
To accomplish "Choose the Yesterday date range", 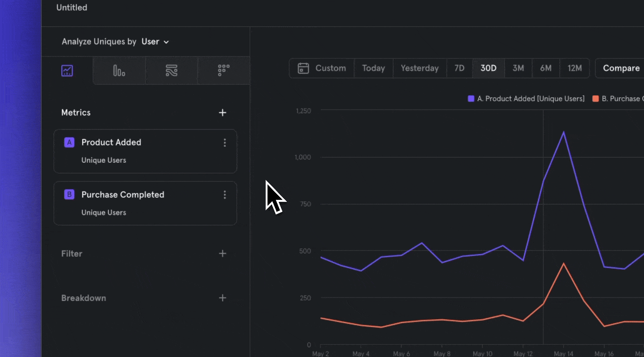I will point(420,68).
